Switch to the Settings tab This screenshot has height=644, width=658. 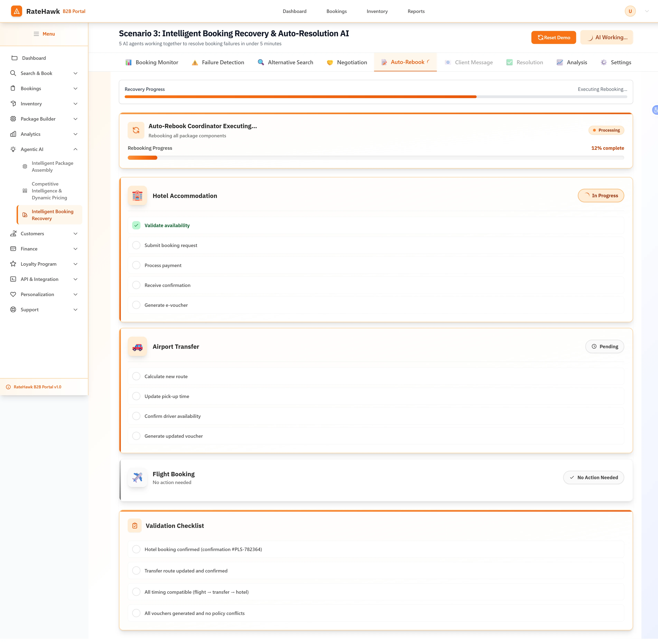(x=621, y=62)
